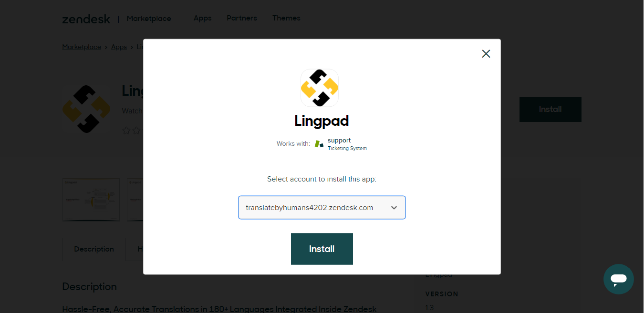Screen dimensions: 644x313
Task: Click the Lingpad logo in the dialog
Action: click(320, 88)
